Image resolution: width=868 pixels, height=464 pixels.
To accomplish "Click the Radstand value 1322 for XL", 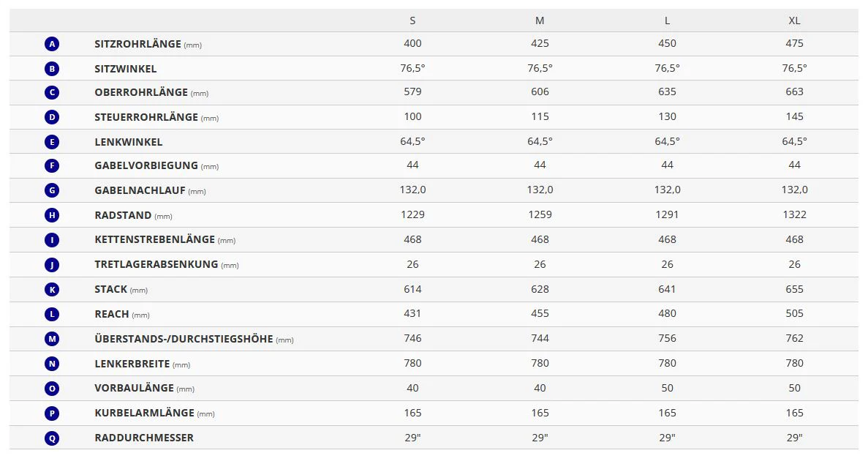I will (794, 214).
